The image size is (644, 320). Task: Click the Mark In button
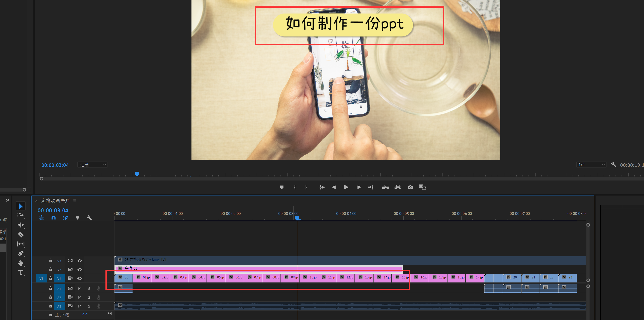[x=295, y=187]
